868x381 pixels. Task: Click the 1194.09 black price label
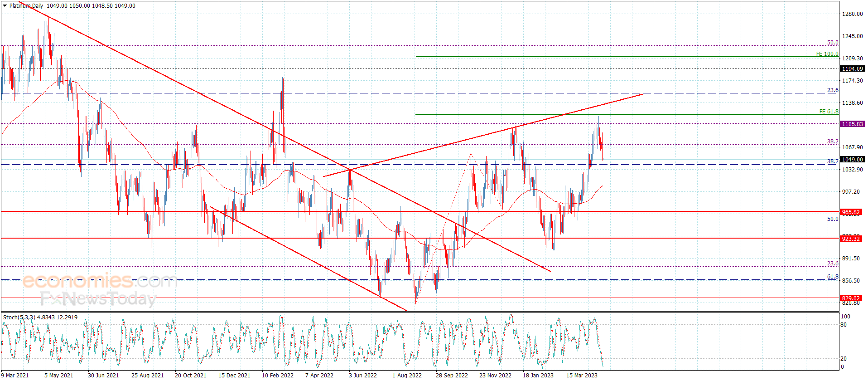[852, 68]
